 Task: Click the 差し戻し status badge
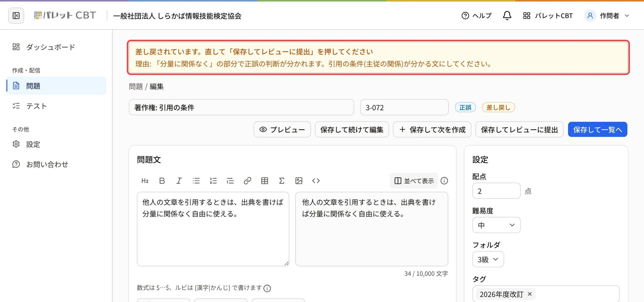498,107
